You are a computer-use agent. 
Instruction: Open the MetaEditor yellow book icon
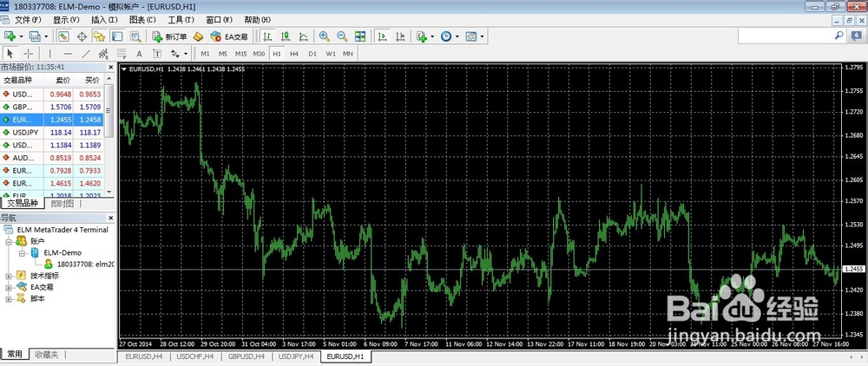click(198, 36)
